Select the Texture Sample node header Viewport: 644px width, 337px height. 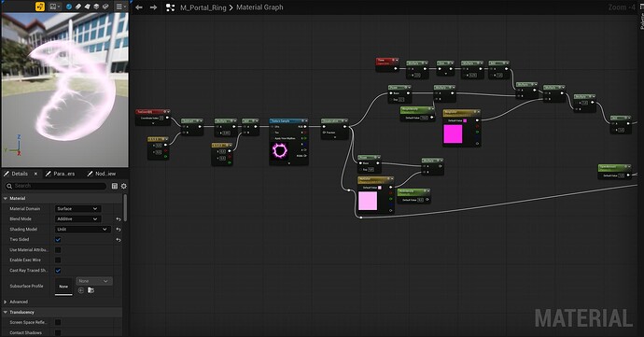point(288,120)
